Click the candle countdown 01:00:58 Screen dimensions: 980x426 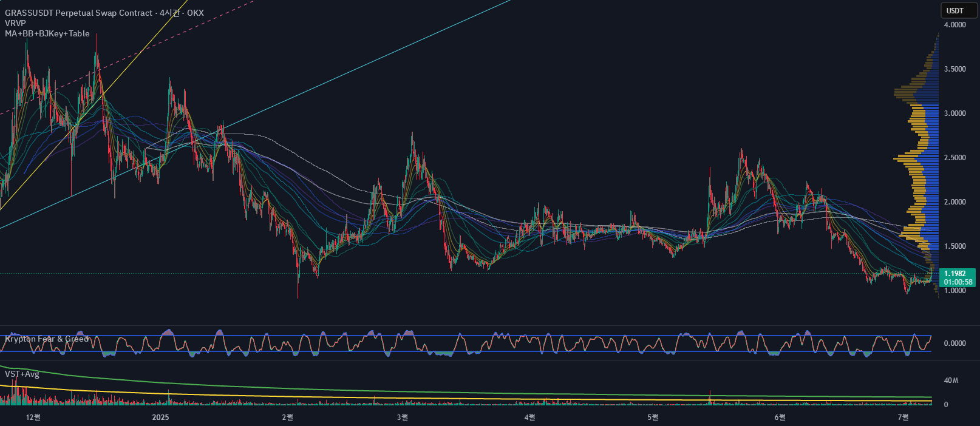pos(958,282)
